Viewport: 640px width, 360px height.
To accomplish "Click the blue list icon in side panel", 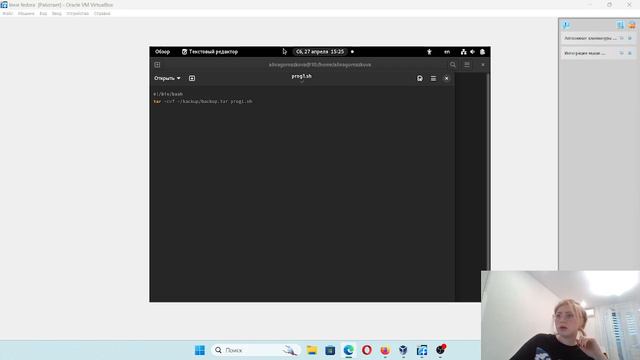I will point(620,25).
